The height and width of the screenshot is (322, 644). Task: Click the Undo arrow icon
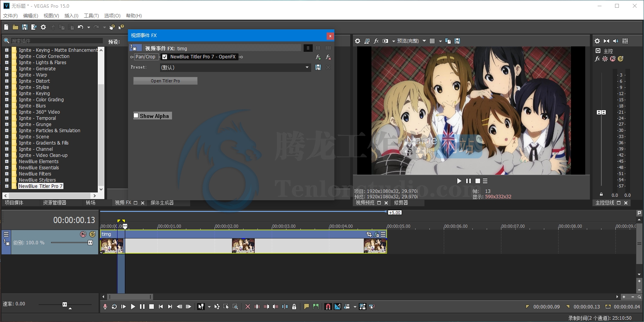pos(80,27)
